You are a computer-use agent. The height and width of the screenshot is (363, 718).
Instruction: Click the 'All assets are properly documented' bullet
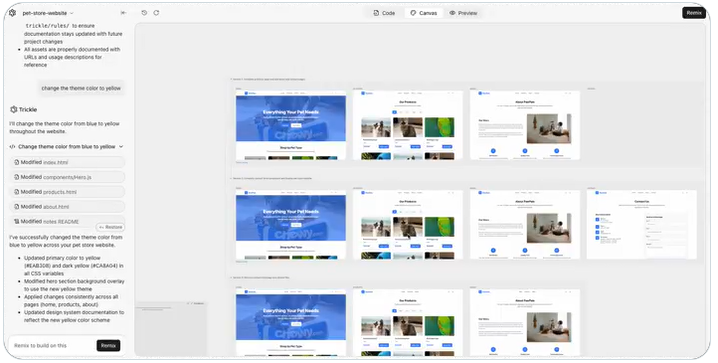tap(72, 57)
